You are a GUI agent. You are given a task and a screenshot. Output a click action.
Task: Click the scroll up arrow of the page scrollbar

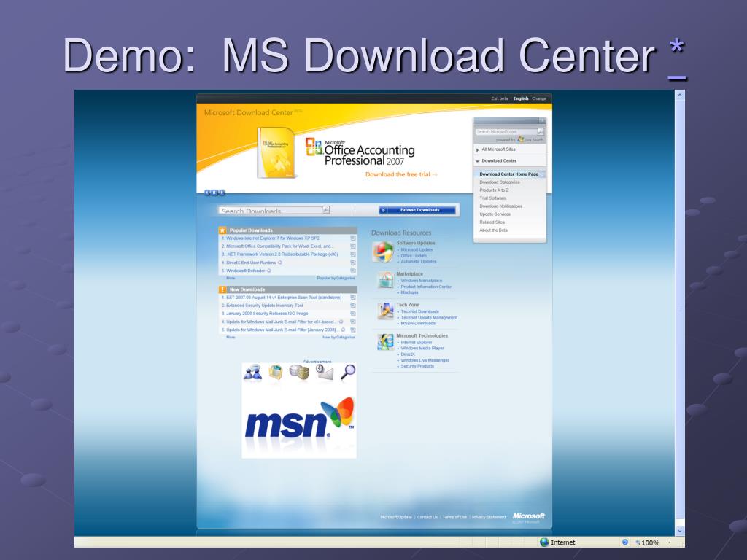pyautogui.click(x=680, y=96)
